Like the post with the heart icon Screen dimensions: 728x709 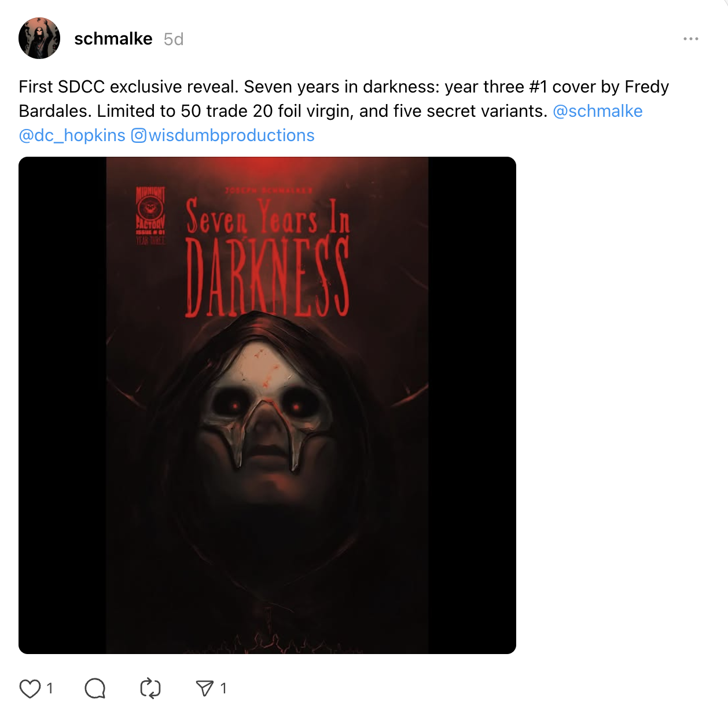pyautogui.click(x=30, y=688)
